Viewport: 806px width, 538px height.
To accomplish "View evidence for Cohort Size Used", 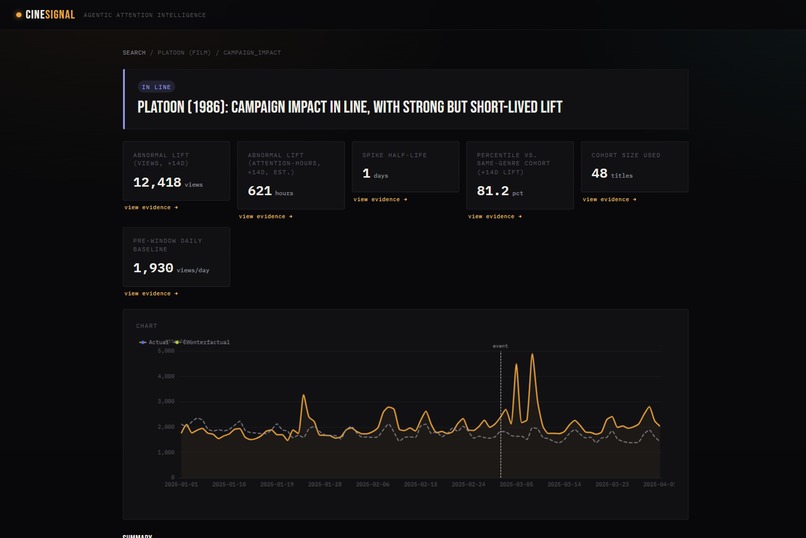I will [610, 199].
